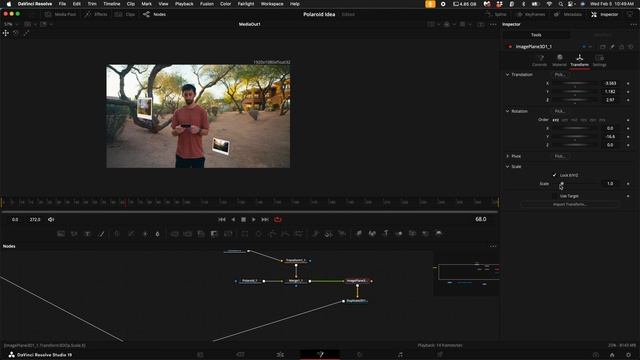Open the Fusion menu in menu bar

(207, 4)
